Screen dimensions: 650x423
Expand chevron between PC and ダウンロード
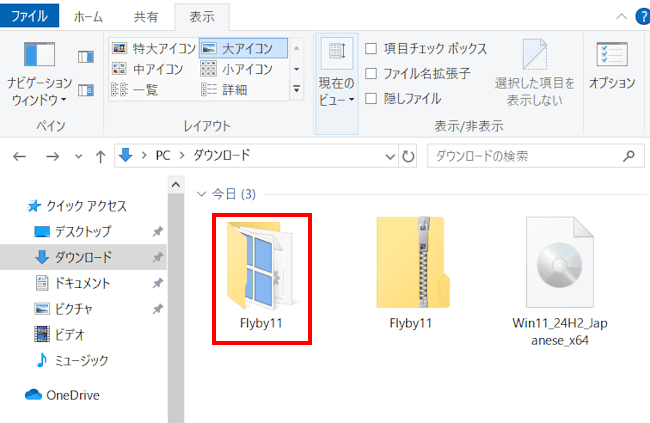[182, 156]
